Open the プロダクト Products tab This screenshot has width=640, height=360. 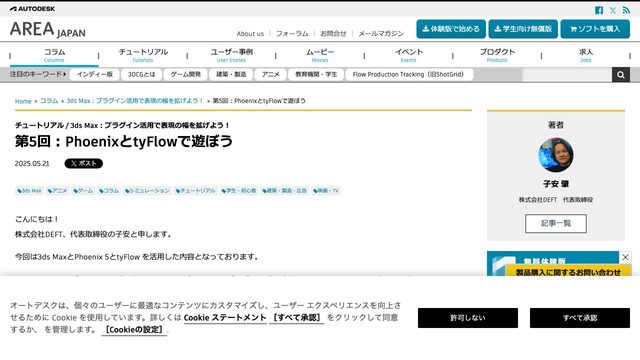(497, 55)
